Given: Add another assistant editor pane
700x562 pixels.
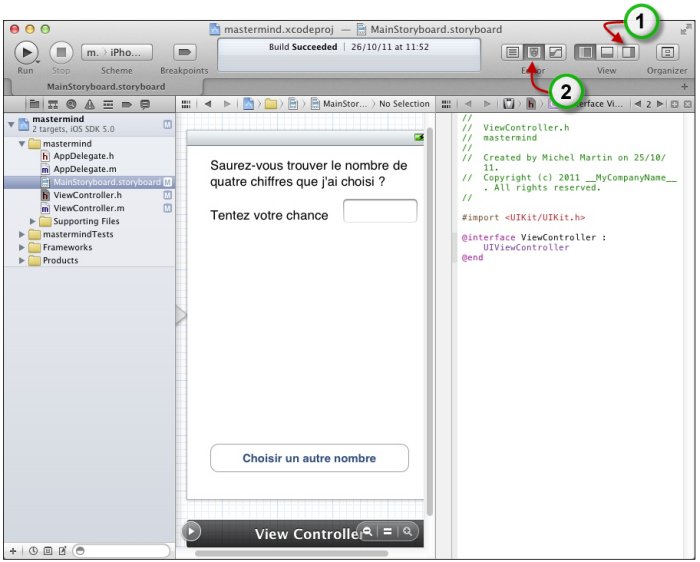Looking at the screenshot, I should pos(675,104).
